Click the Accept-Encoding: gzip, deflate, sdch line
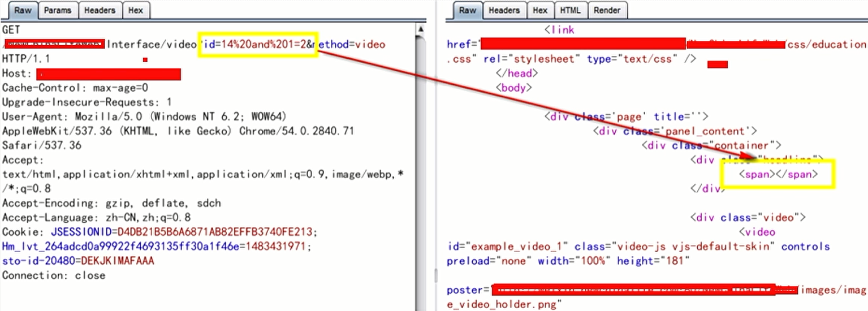Screen dimensions: 868x311 coord(111,203)
